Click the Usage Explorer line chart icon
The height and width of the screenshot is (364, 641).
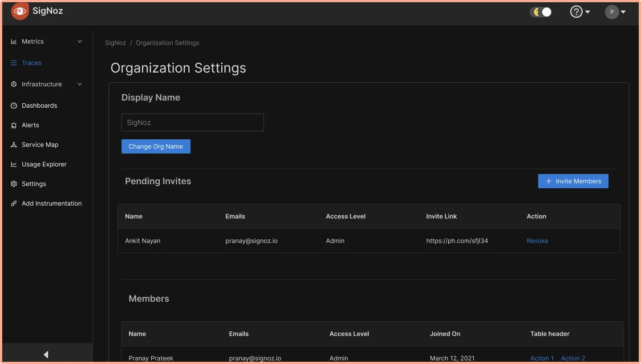pyautogui.click(x=14, y=164)
